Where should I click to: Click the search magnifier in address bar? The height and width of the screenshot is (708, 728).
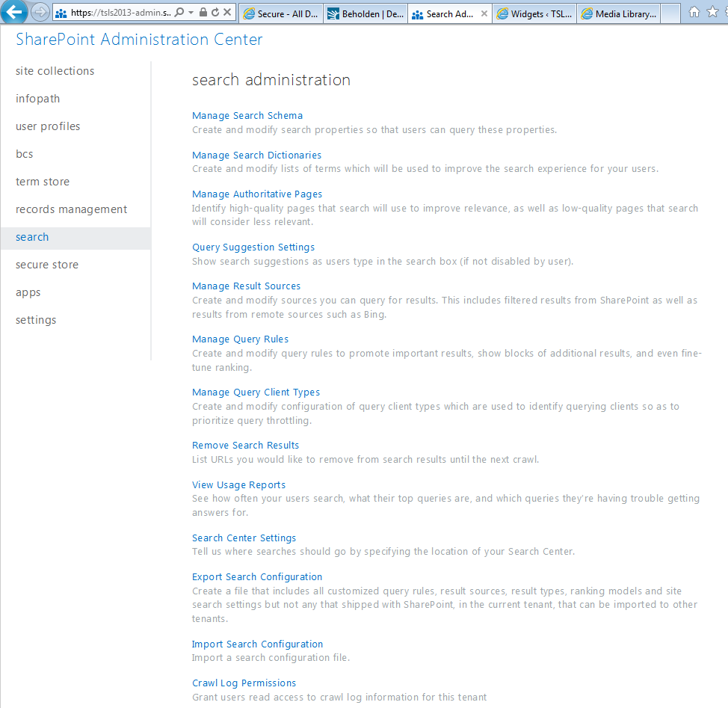[179, 13]
